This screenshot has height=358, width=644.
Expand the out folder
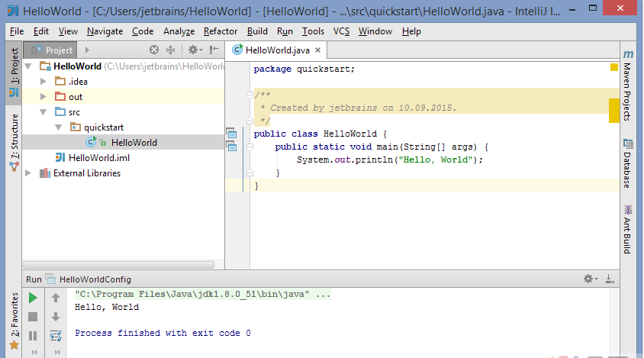pos(43,97)
